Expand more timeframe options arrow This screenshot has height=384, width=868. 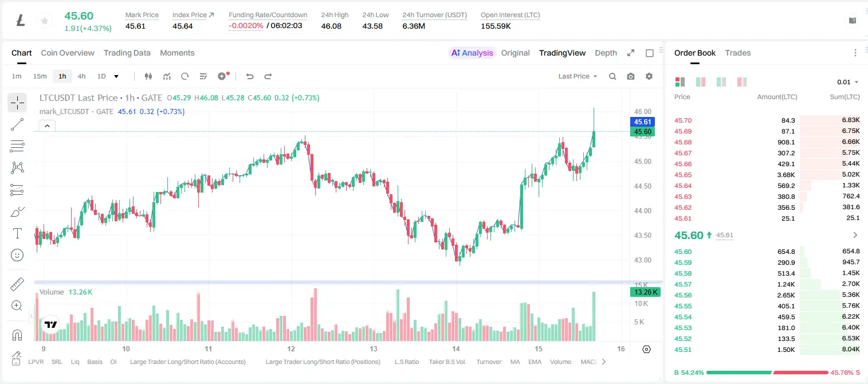[116, 76]
